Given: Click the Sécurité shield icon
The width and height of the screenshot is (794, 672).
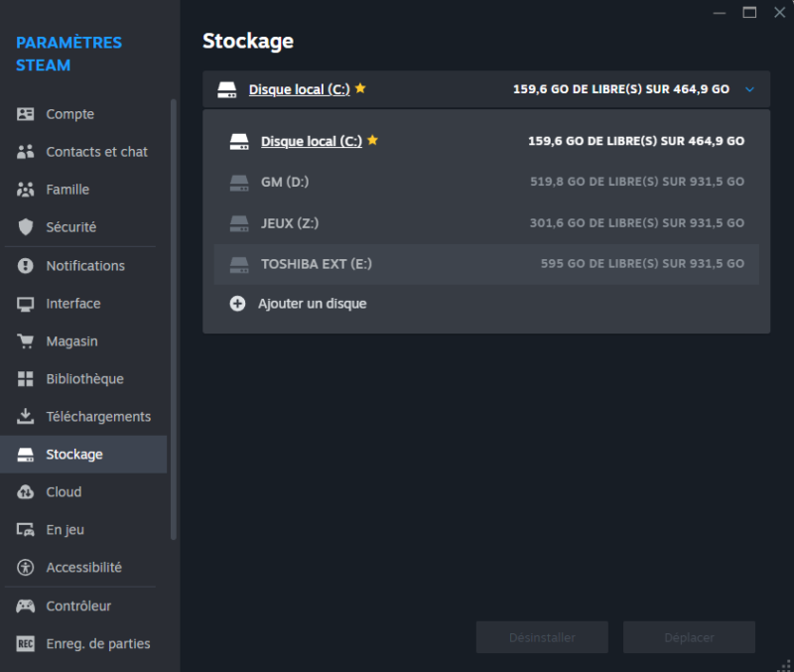Looking at the screenshot, I should click(x=26, y=227).
